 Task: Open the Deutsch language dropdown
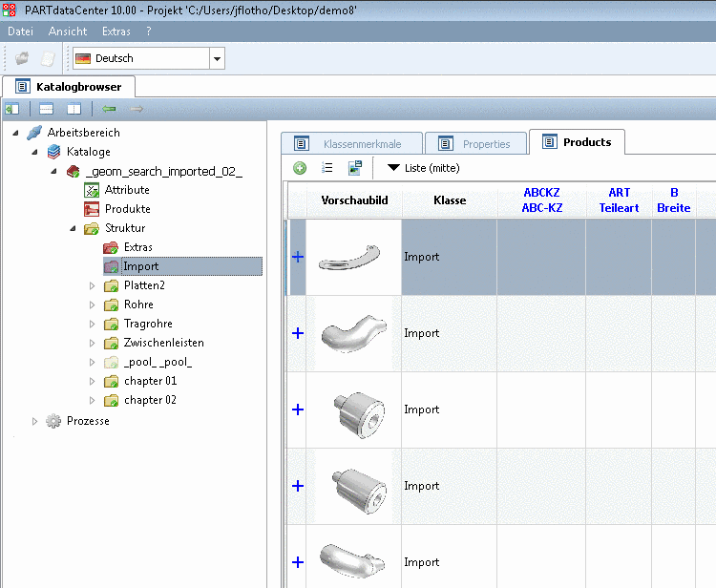coord(217,58)
